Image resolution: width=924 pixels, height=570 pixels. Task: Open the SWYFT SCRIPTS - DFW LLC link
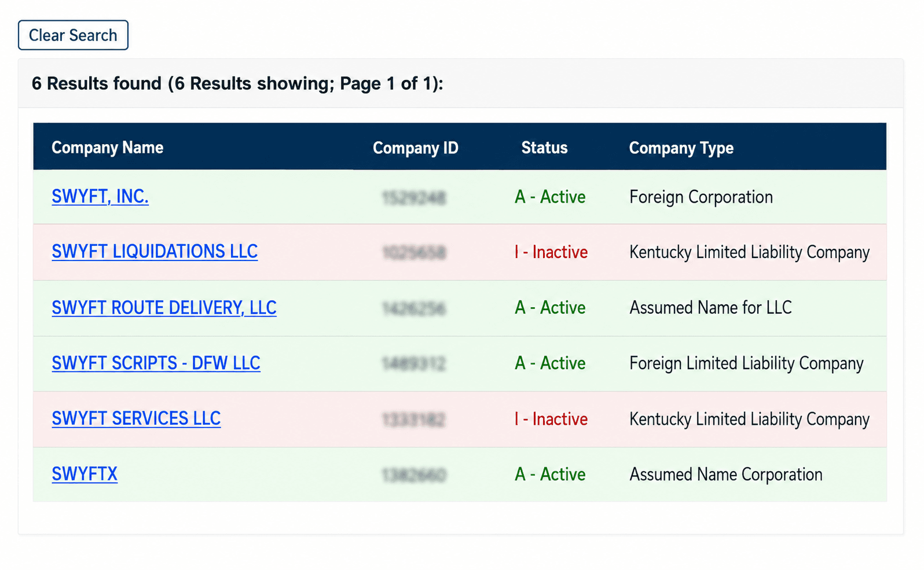point(156,363)
